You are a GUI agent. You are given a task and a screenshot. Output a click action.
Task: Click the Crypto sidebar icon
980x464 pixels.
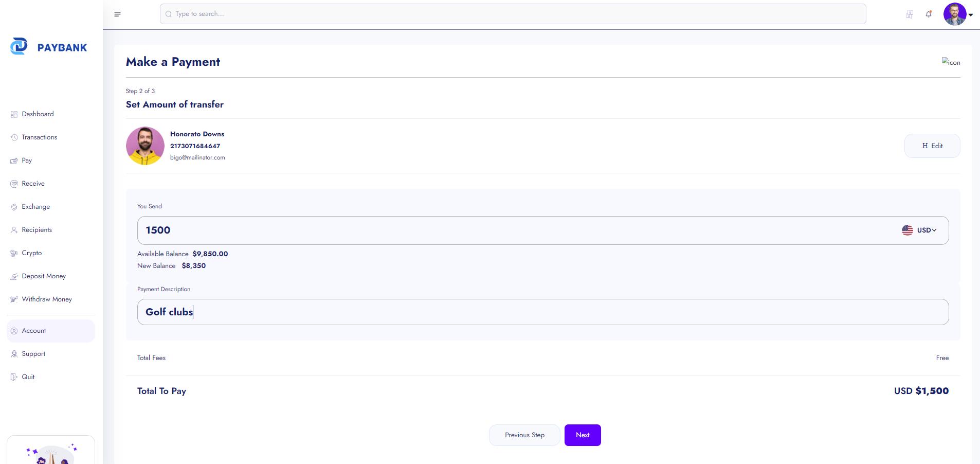pyautogui.click(x=14, y=253)
